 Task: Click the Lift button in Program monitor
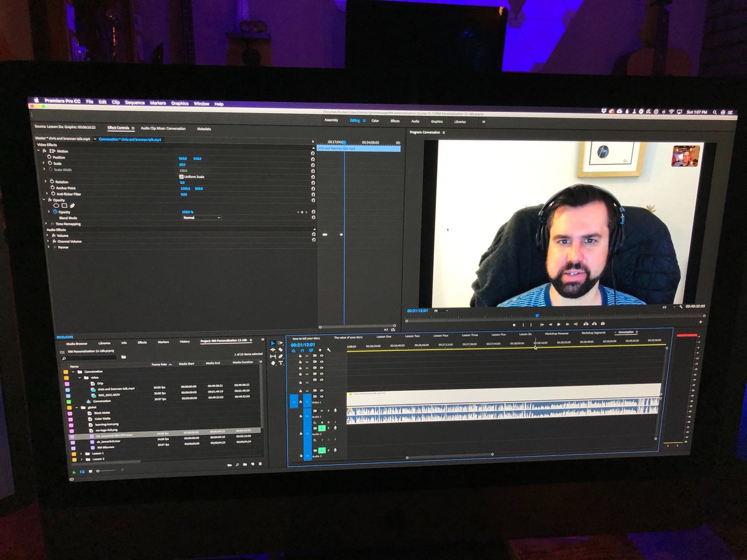click(x=586, y=324)
